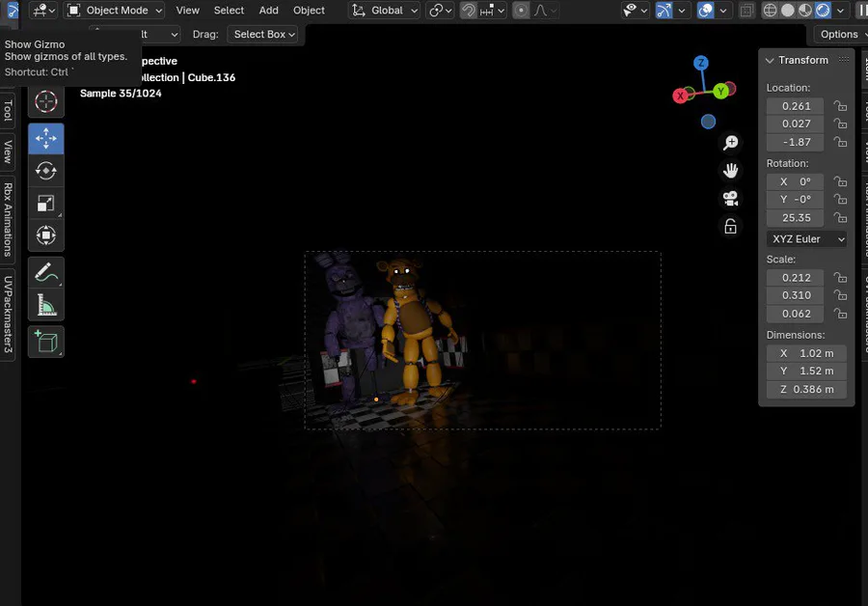
Task: Toggle the lock camera to view padlock
Action: pyautogui.click(x=731, y=226)
